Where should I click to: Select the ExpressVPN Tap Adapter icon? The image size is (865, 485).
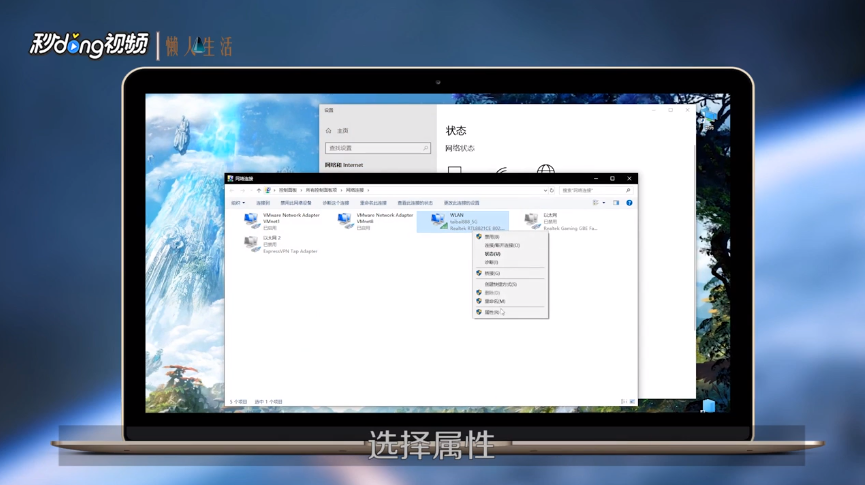pos(252,244)
